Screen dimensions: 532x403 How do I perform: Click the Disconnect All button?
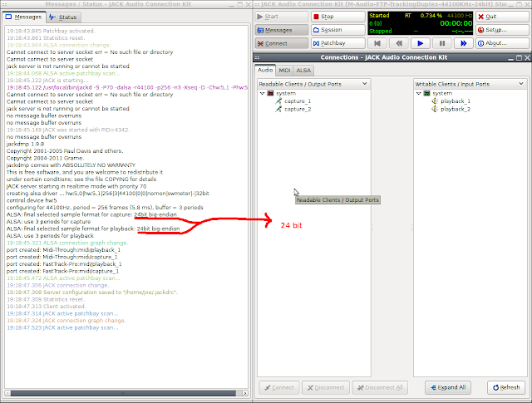pos(380,388)
